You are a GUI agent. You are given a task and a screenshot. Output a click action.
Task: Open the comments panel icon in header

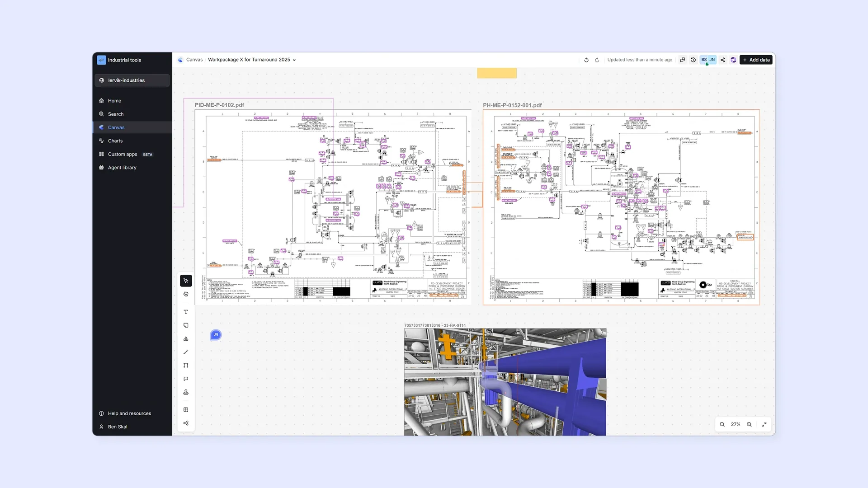[683, 60]
